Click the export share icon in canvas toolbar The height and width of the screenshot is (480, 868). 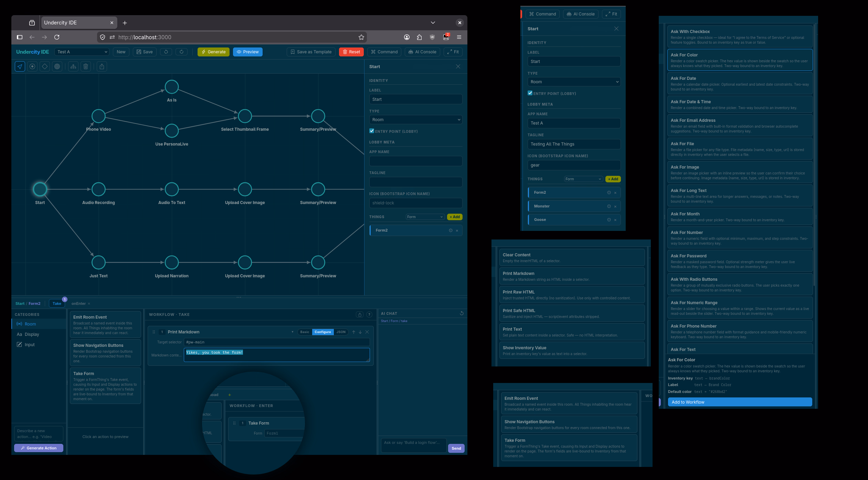tap(102, 67)
